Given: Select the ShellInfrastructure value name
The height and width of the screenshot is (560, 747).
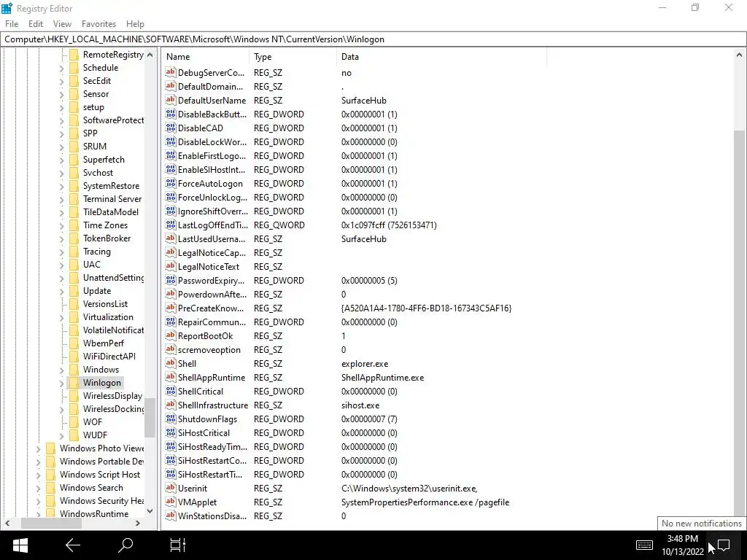Looking at the screenshot, I should click(x=213, y=405).
